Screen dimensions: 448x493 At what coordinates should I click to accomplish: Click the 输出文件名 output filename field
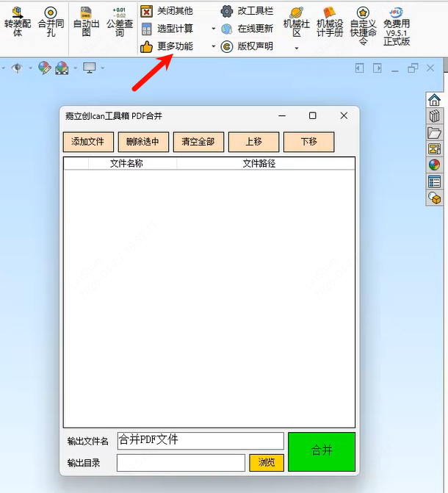click(x=200, y=441)
